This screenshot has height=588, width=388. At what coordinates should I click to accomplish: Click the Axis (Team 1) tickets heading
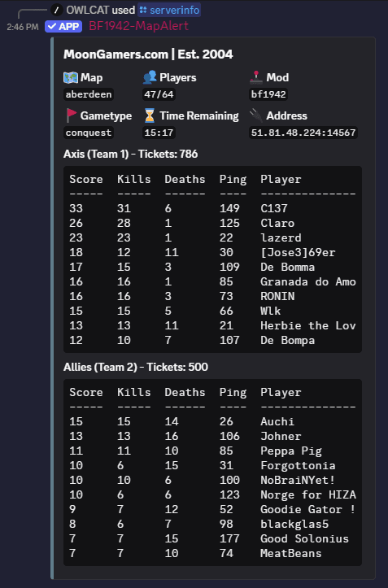(131, 155)
